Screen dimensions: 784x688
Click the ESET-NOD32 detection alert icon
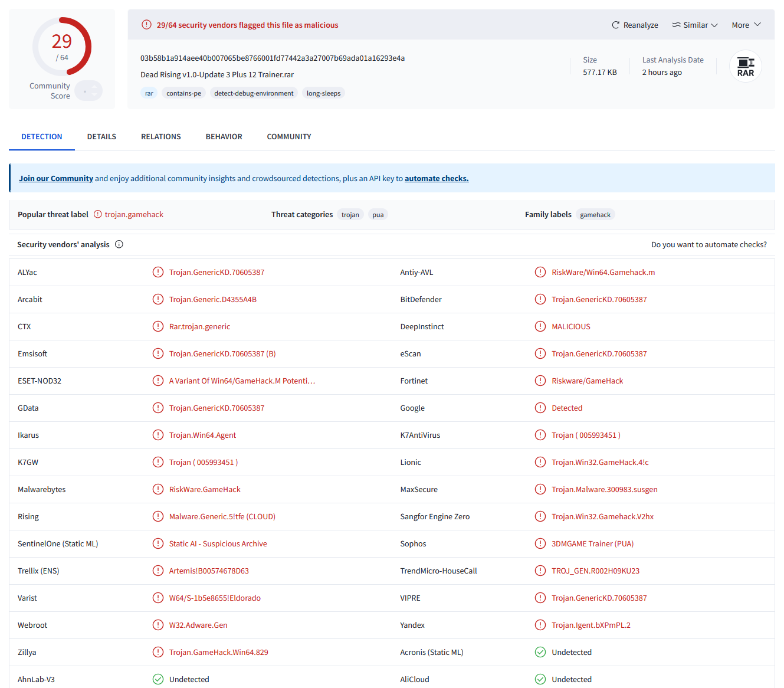point(158,381)
